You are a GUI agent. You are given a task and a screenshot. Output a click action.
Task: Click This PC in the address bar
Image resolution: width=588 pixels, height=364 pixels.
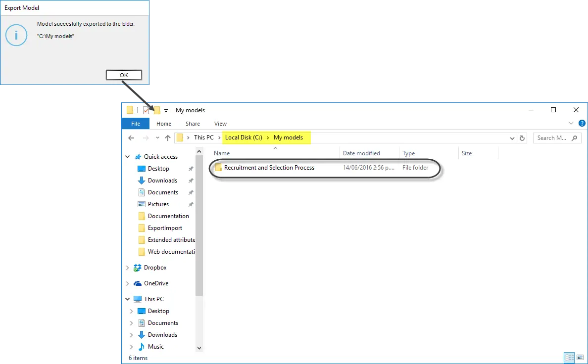point(203,137)
